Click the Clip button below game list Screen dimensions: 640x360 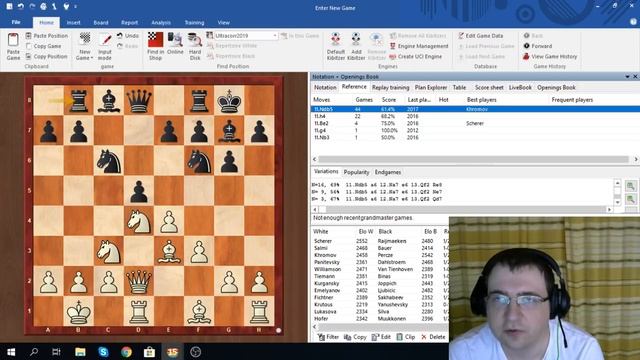tap(406, 337)
